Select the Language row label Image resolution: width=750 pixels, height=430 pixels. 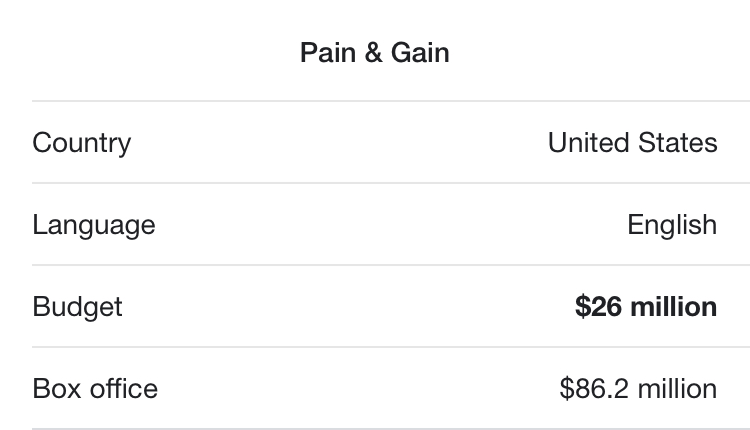(x=94, y=225)
